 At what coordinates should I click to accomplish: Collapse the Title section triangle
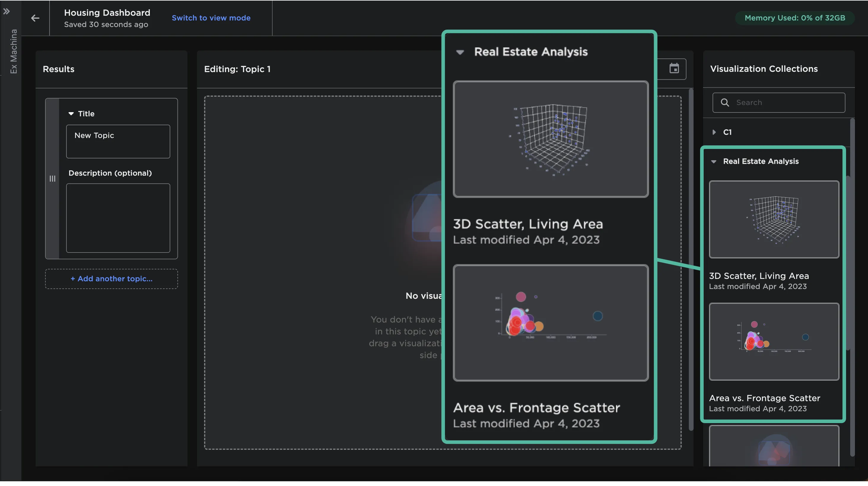pyautogui.click(x=71, y=114)
